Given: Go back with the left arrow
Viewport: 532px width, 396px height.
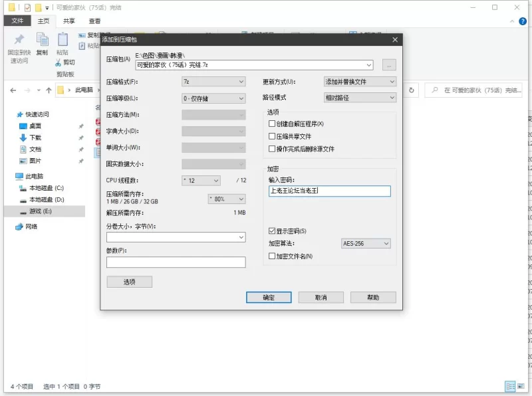Looking at the screenshot, I should point(13,90).
